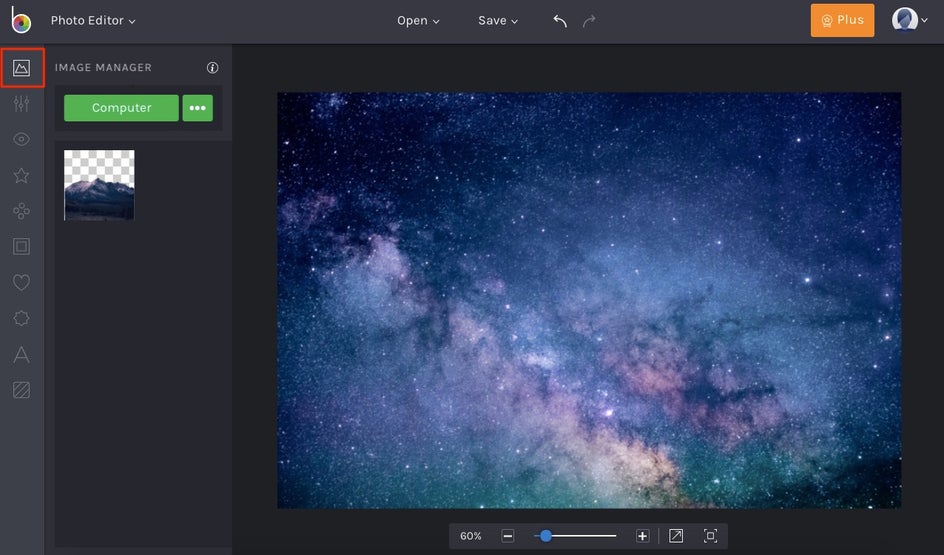The width and height of the screenshot is (944, 555).
Task: Expand more upload options (three dots)
Action: 198,108
